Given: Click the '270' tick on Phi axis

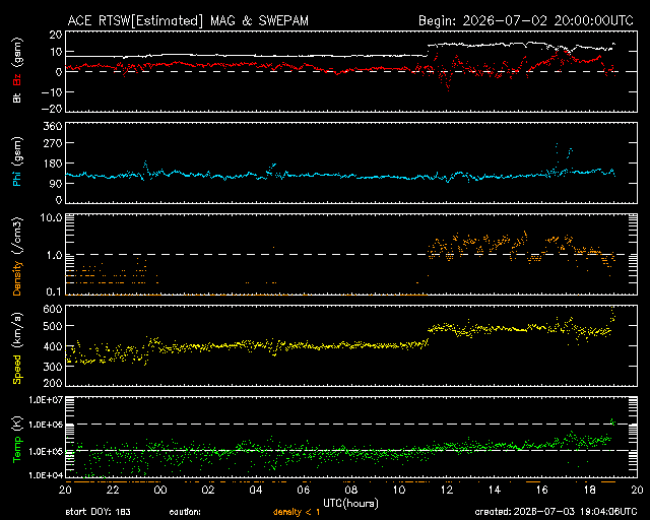Looking at the screenshot, I should click(53, 143).
